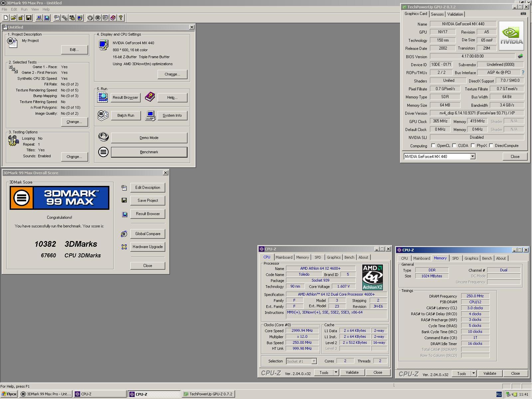Click the System Info button
This screenshot has height=399, width=532.
[172, 115]
